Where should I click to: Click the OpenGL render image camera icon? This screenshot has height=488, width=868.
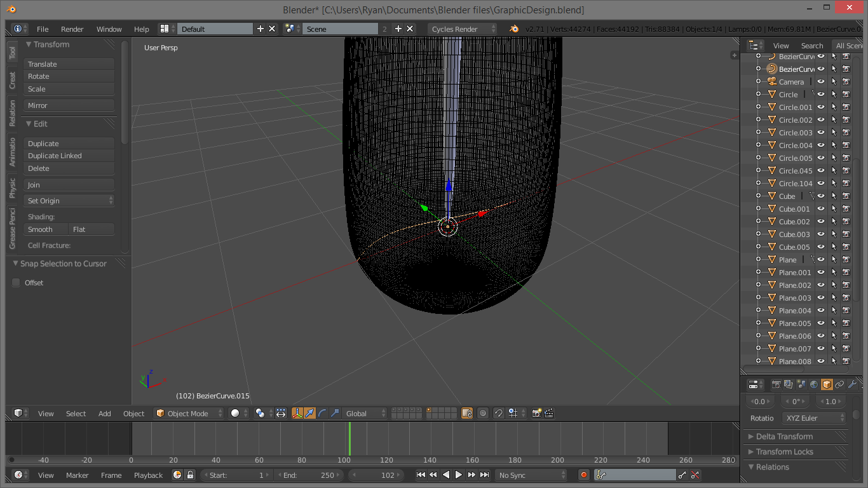(537, 413)
